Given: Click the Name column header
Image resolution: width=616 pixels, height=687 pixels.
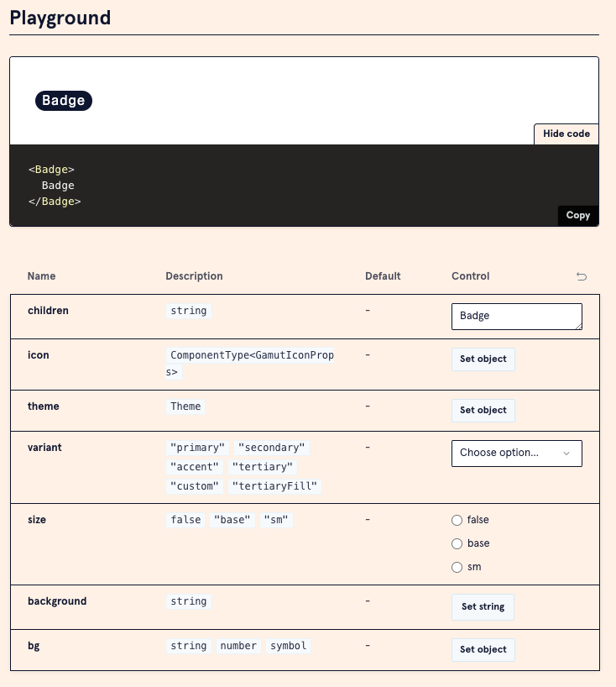Looking at the screenshot, I should point(41,276).
